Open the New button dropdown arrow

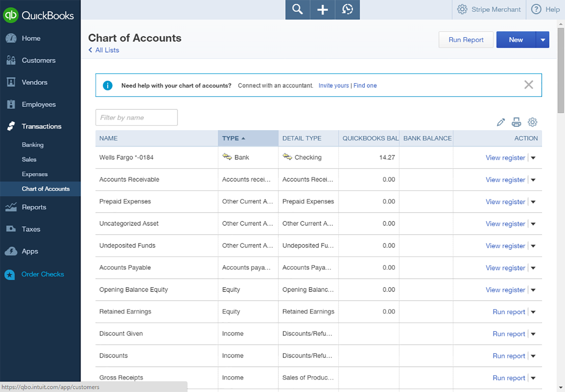543,40
